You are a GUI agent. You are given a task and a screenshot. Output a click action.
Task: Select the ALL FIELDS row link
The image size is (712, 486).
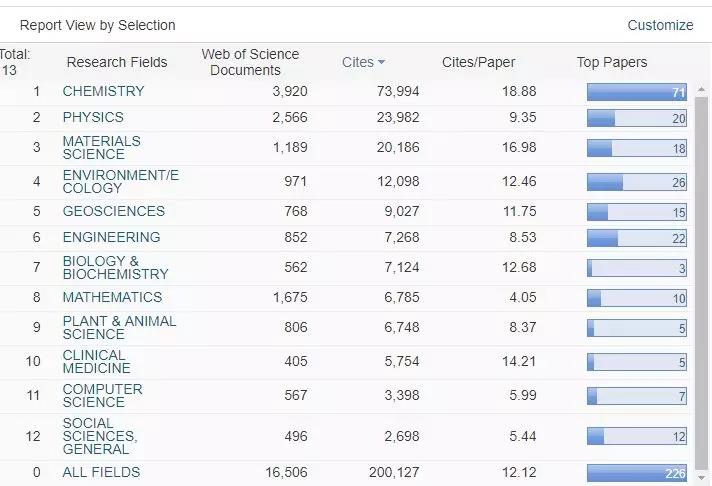101,472
